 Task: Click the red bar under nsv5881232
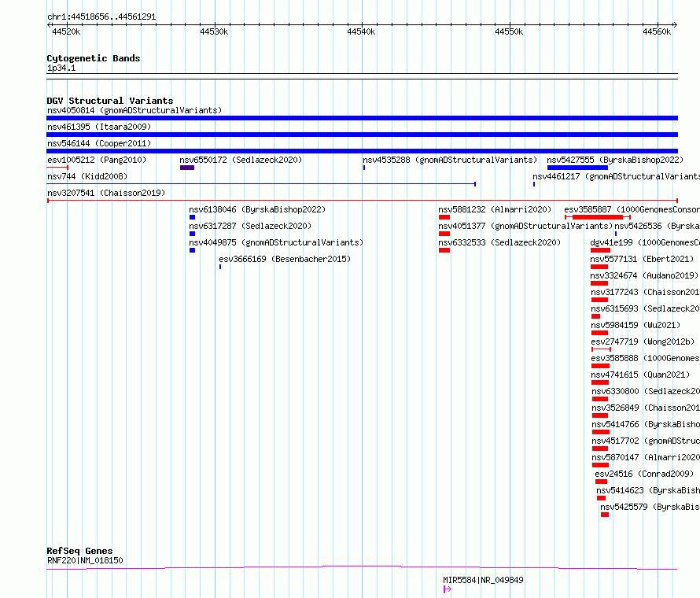(x=444, y=217)
